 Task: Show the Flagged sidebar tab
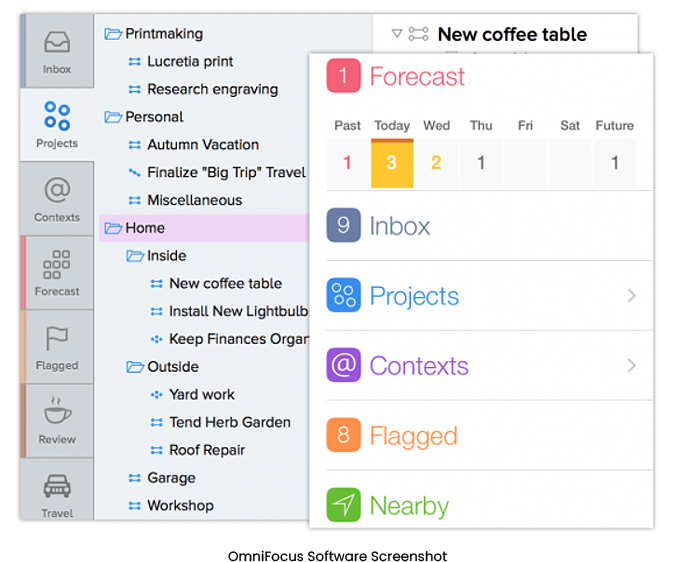(x=57, y=347)
